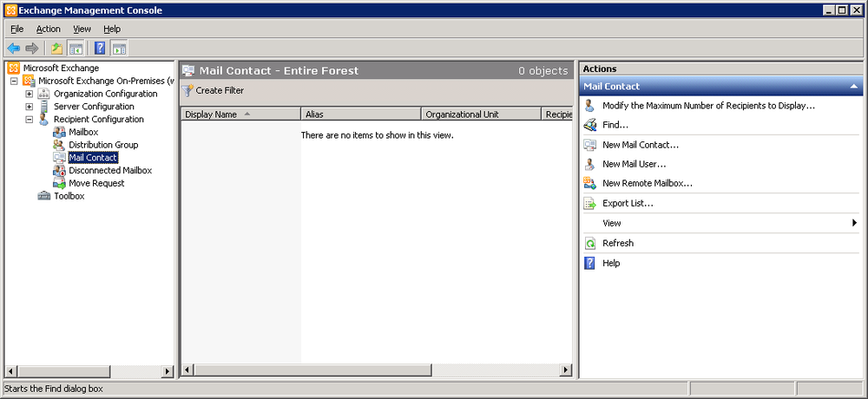868x399 pixels.
Task: Click the Export List action icon
Action: pos(590,204)
